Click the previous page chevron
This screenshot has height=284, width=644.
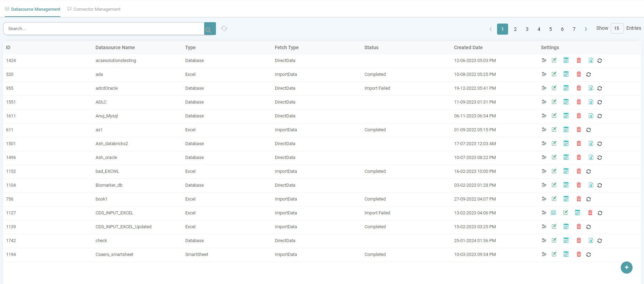click(490, 29)
